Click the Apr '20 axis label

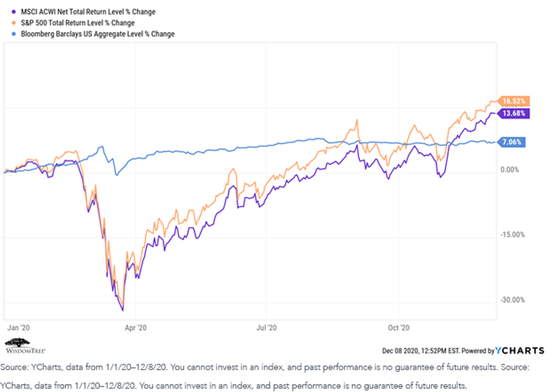(x=136, y=327)
